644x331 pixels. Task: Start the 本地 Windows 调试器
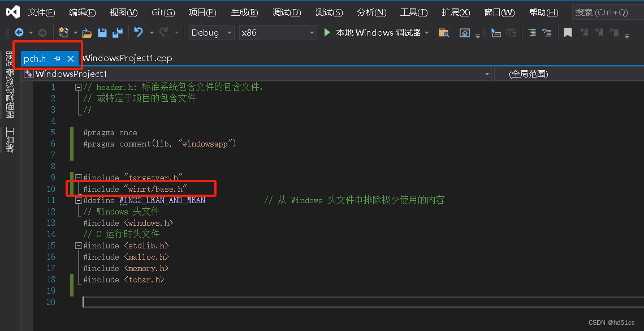pos(373,32)
